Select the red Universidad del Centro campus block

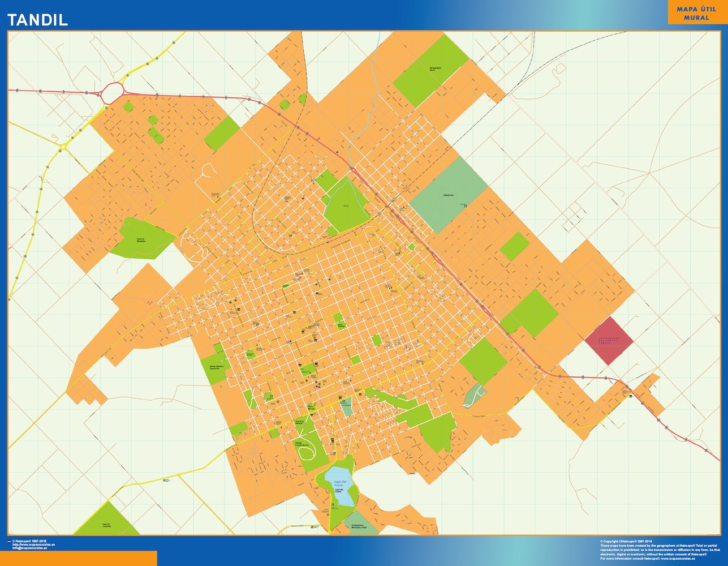pyautogui.click(x=609, y=340)
